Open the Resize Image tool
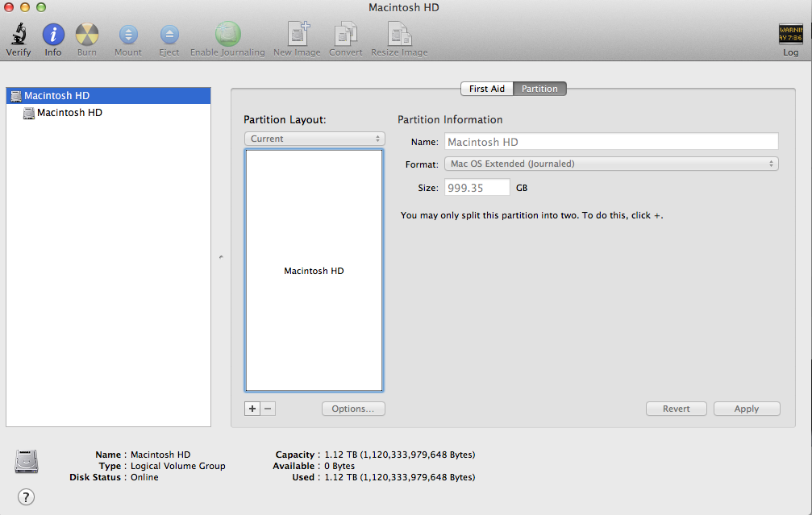 pos(399,35)
